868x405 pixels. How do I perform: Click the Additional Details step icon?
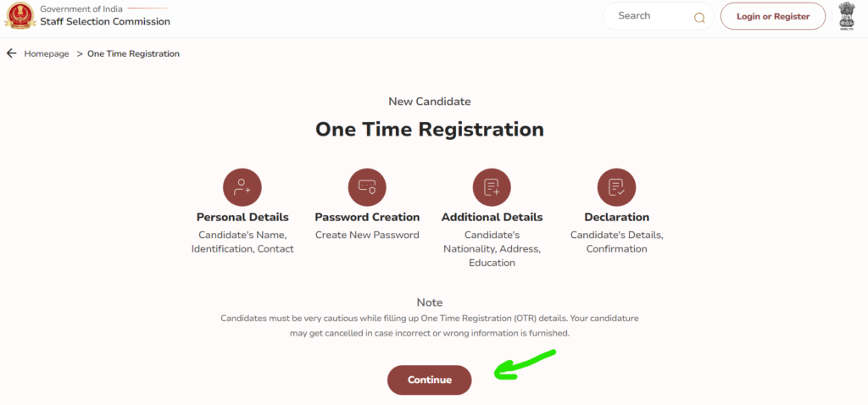click(x=492, y=187)
